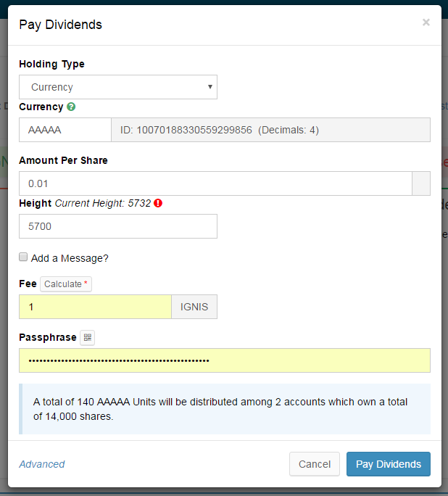448x496 pixels.
Task: Click the IGNIS unit label
Action: [194, 307]
